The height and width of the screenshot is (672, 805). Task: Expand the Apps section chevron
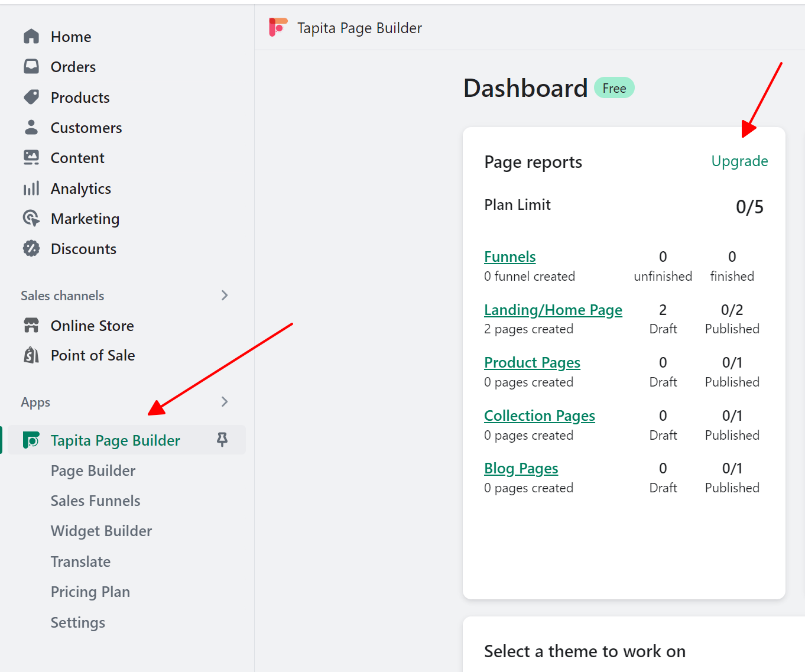click(225, 401)
